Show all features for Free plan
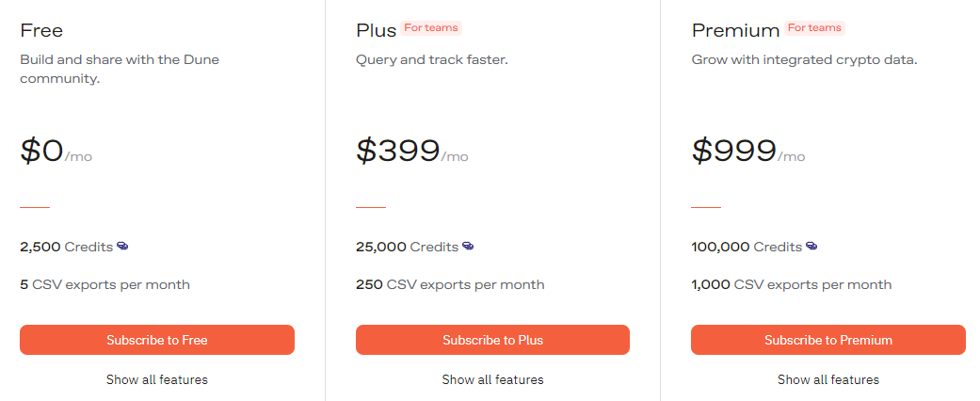Image resolution: width=980 pixels, height=401 pixels. pos(157,379)
